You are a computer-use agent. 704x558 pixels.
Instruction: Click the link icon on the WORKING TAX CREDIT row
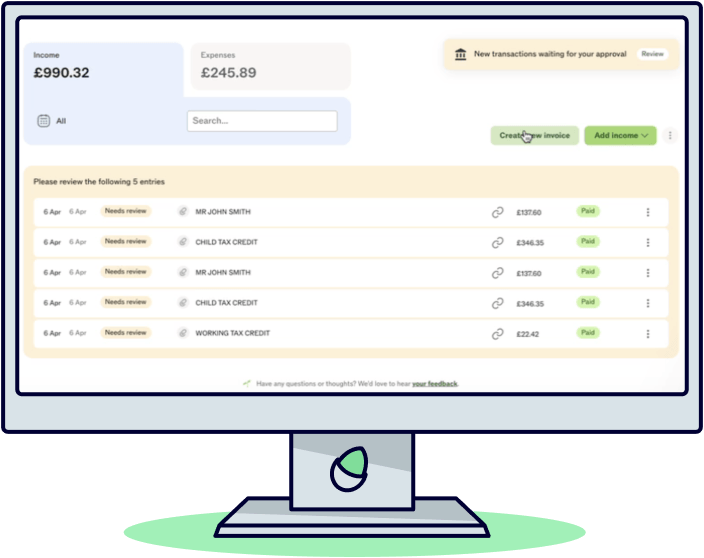(x=497, y=334)
